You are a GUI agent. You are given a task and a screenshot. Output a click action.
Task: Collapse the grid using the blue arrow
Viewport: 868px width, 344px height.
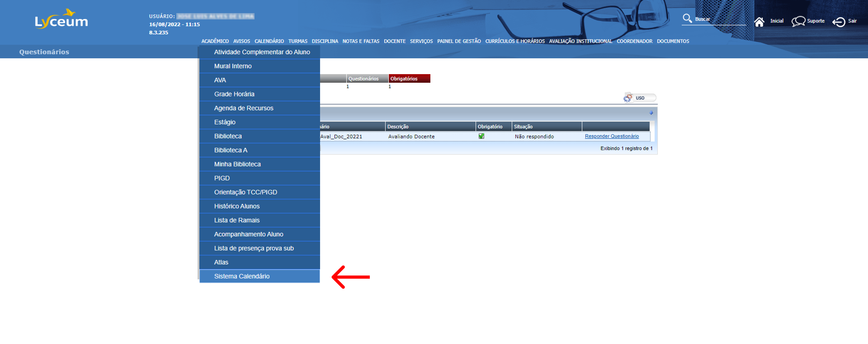(651, 113)
